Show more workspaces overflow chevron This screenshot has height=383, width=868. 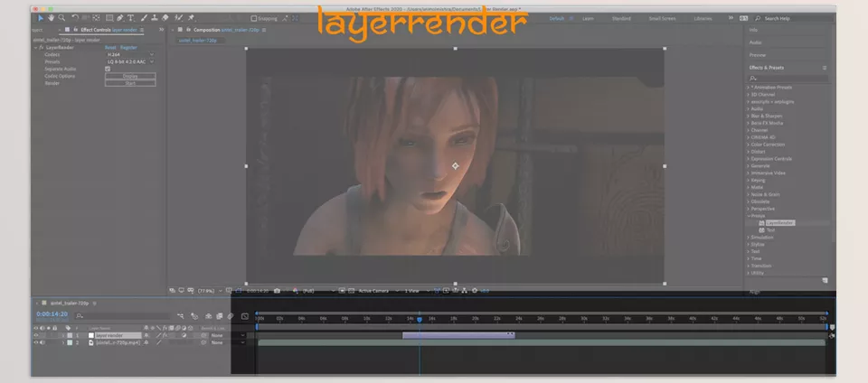pyautogui.click(x=731, y=18)
